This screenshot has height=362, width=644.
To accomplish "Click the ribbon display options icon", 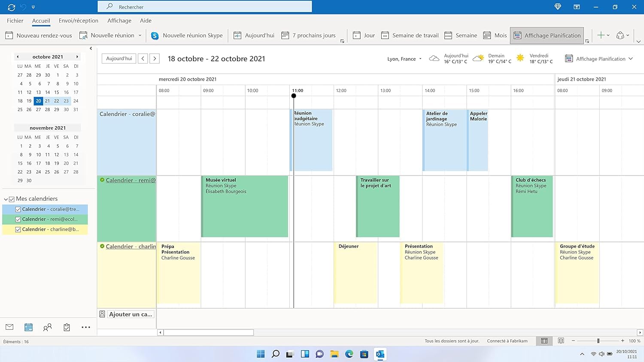I will [x=577, y=7].
